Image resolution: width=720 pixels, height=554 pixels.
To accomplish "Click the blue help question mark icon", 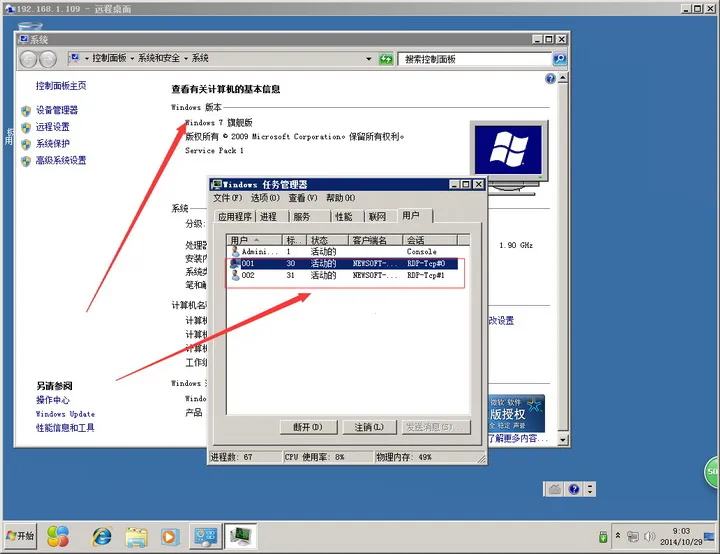I will click(x=551, y=79).
